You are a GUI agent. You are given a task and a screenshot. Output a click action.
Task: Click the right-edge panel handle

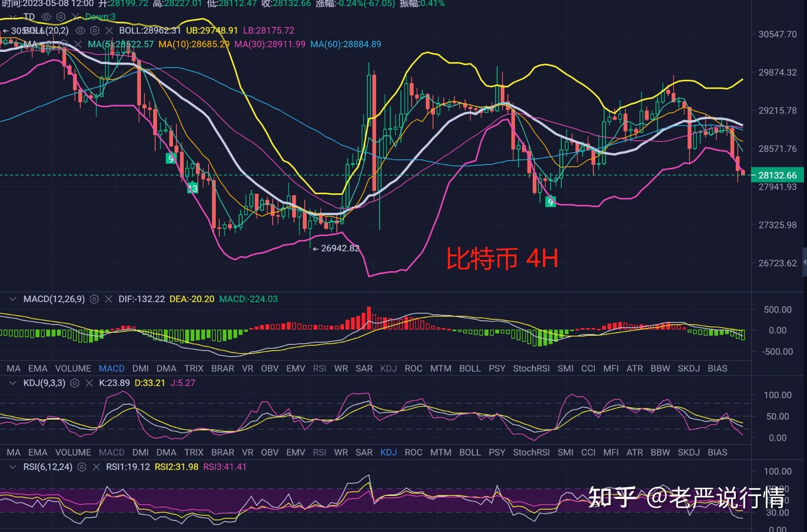(804, 262)
